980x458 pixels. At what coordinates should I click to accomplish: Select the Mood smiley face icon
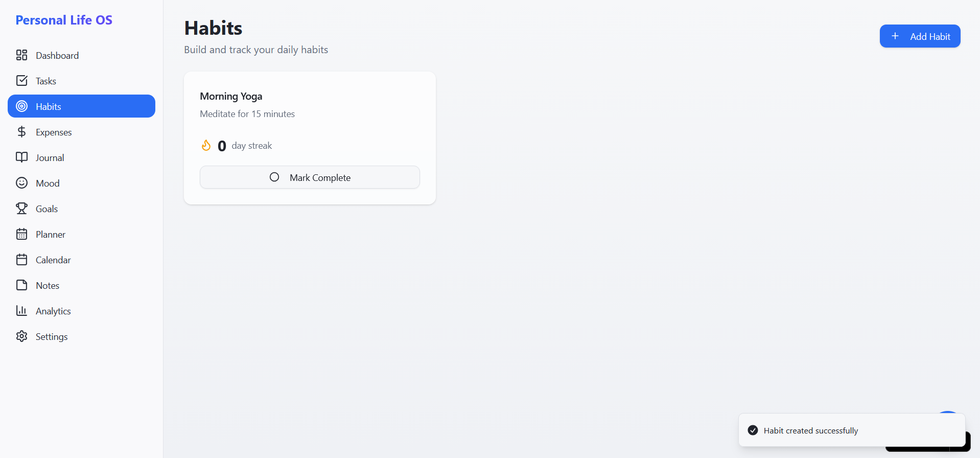21,183
